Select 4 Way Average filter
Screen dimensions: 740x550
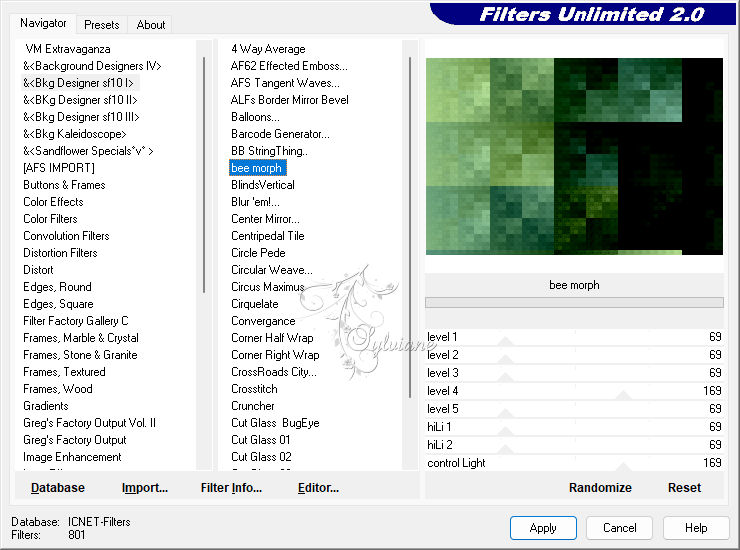[x=268, y=49]
